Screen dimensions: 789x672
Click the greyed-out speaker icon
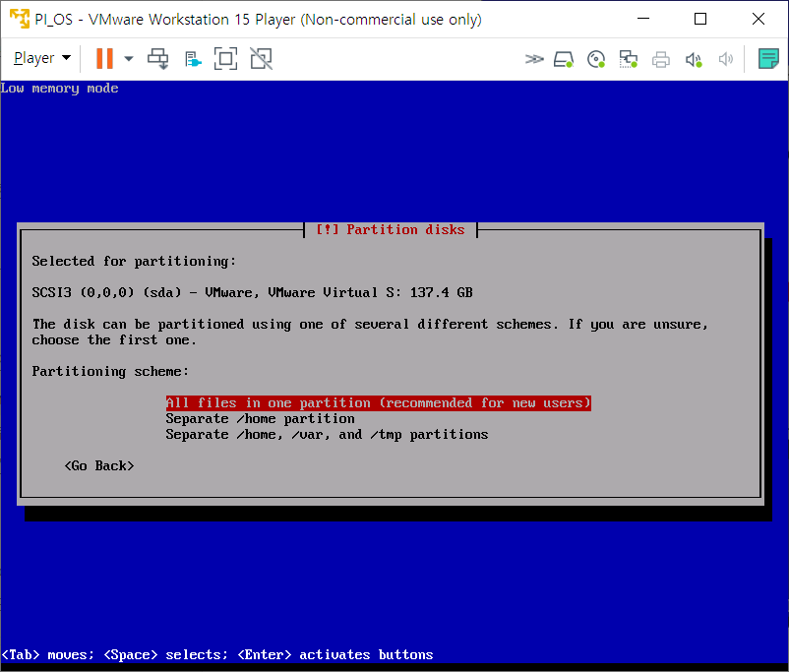tap(726, 59)
